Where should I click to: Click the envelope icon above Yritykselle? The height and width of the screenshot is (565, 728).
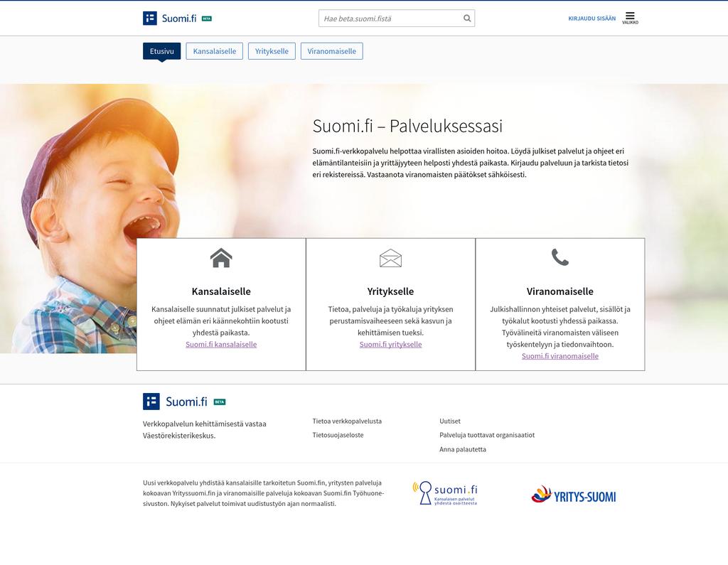point(390,258)
